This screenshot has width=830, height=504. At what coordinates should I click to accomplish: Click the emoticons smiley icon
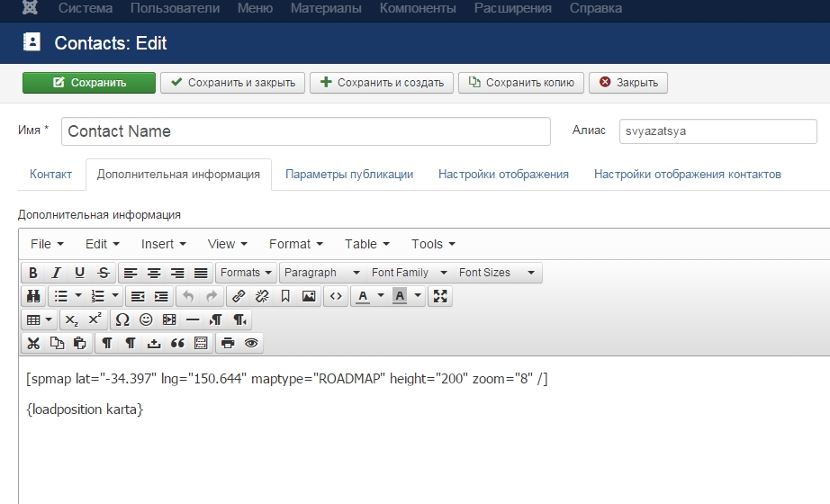(x=146, y=319)
